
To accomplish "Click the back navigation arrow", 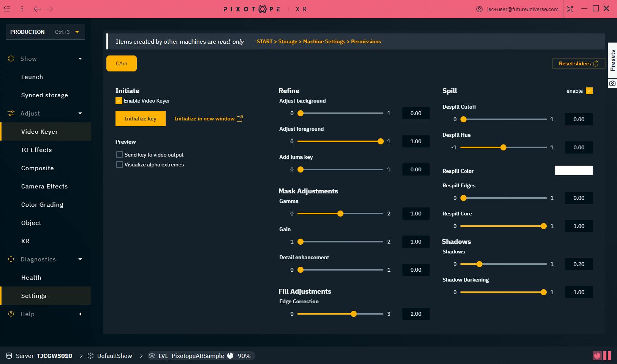I will [37, 8].
